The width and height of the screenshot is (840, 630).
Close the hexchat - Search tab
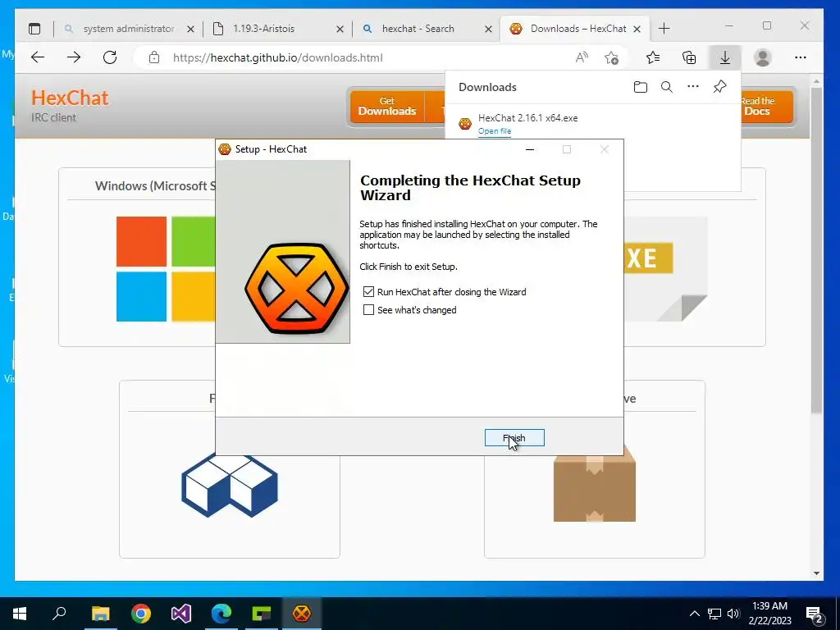pyautogui.click(x=489, y=29)
